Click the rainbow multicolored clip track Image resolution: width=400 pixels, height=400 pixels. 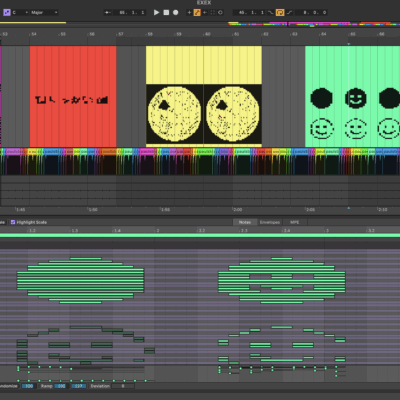[200, 161]
